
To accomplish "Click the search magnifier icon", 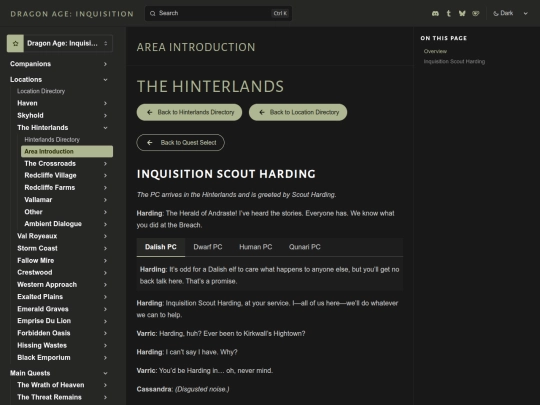I will tap(153, 13).
